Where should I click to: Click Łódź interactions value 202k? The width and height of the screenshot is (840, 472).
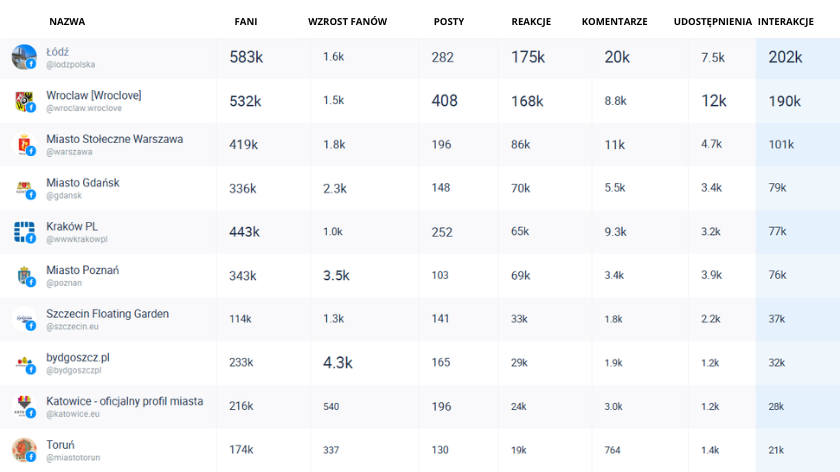pos(785,57)
